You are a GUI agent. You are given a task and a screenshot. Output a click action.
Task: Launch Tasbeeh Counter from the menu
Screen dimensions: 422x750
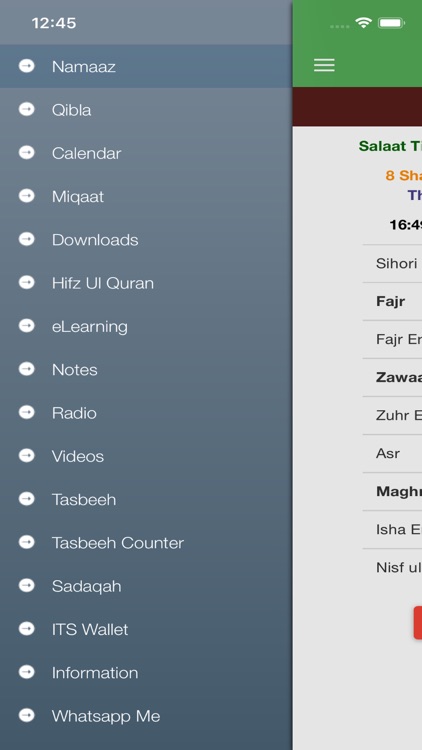point(146,542)
